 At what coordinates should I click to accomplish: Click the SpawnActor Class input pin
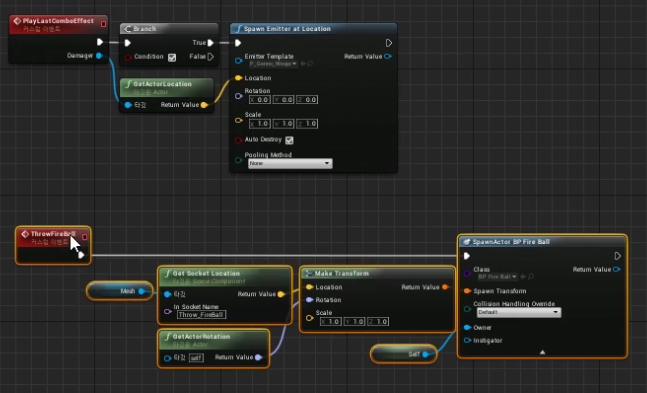pos(467,273)
